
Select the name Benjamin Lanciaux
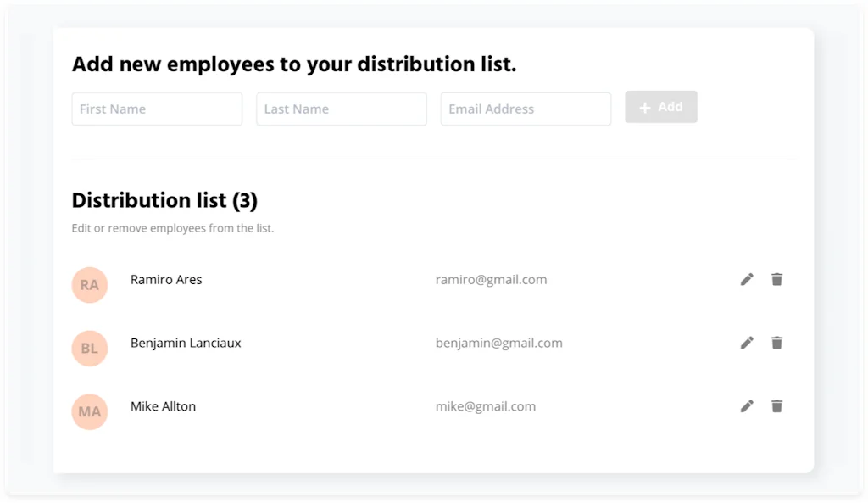coord(186,344)
